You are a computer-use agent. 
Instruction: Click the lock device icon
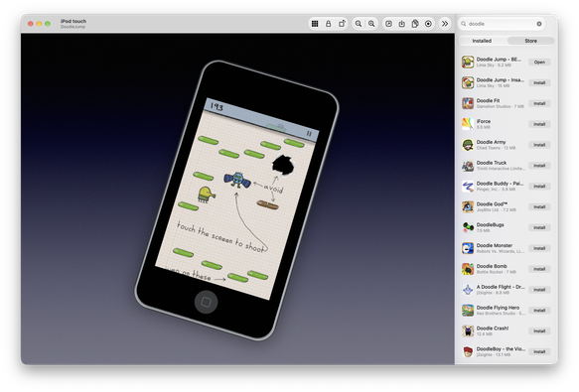(x=328, y=24)
